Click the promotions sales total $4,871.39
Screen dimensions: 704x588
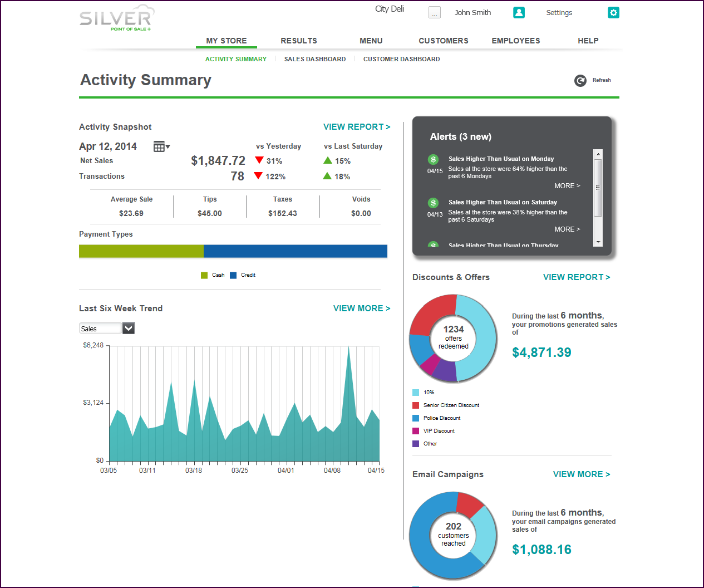tap(541, 352)
